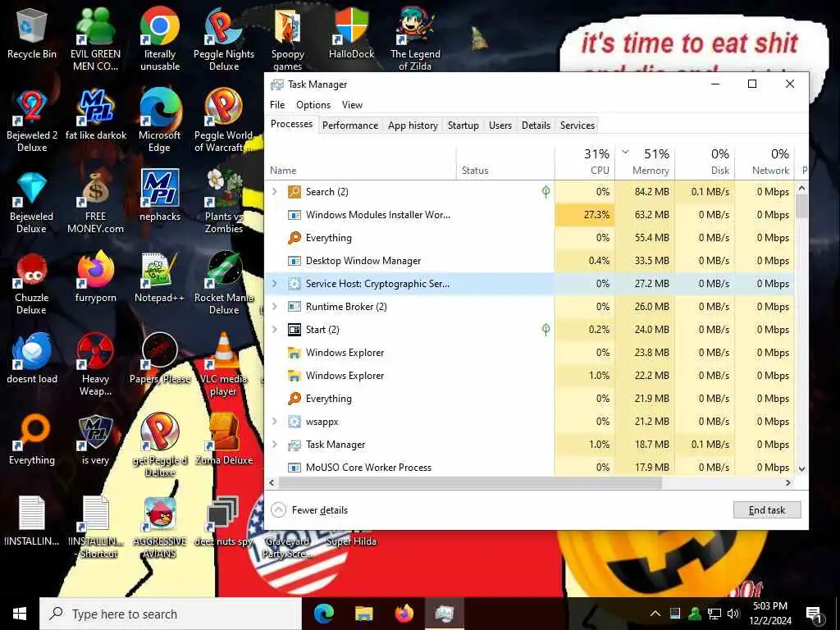Open the Papers, Please desktop shortcut
The height and width of the screenshot is (630, 840).
click(x=160, y=359)
